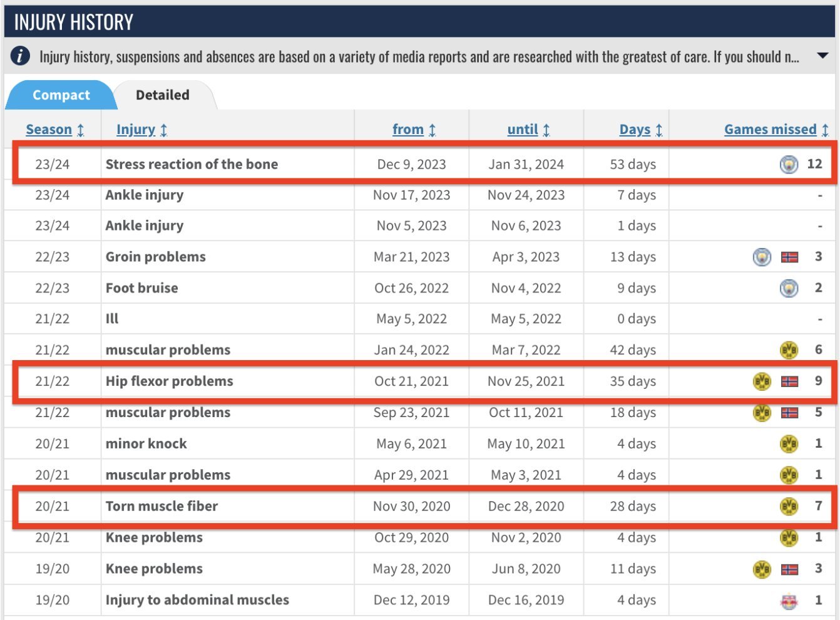Select 'Hip flexor problems' injury text

[x=169, y=381]
